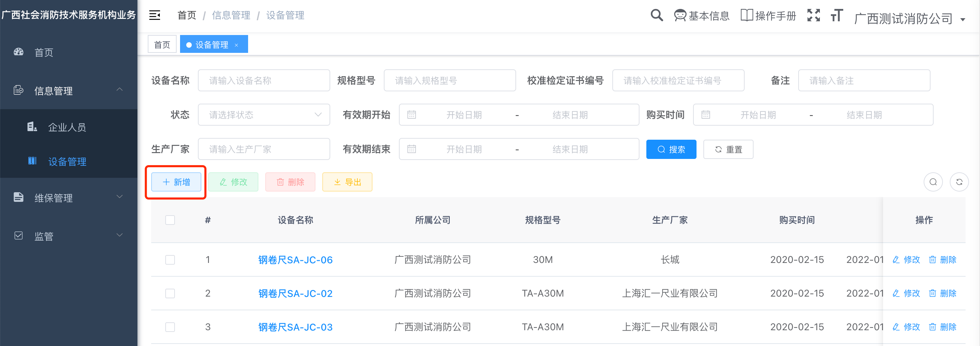
Task: Click the 修改 action for 钢卷尺SA-JC-03
Action: [x=906, y=327]
